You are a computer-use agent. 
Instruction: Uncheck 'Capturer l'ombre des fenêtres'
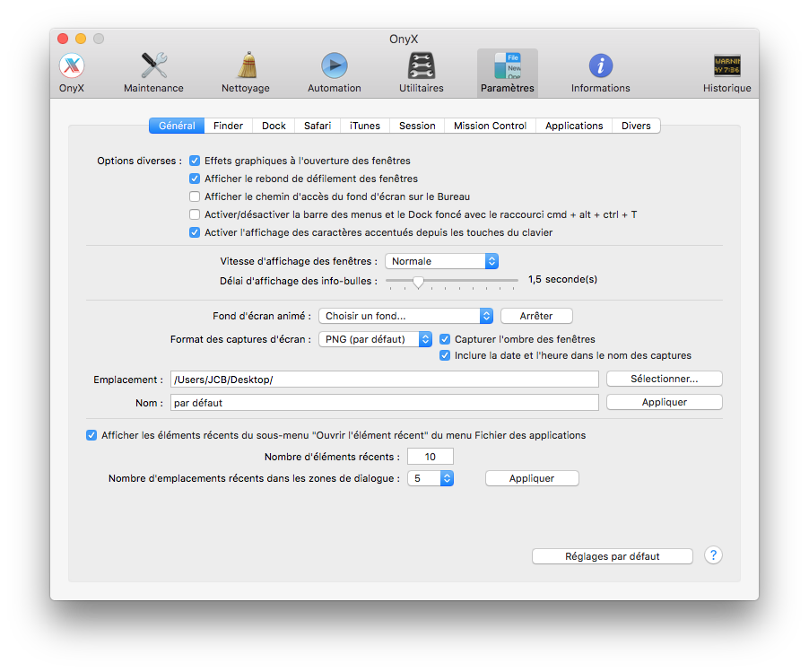(445, 339)
